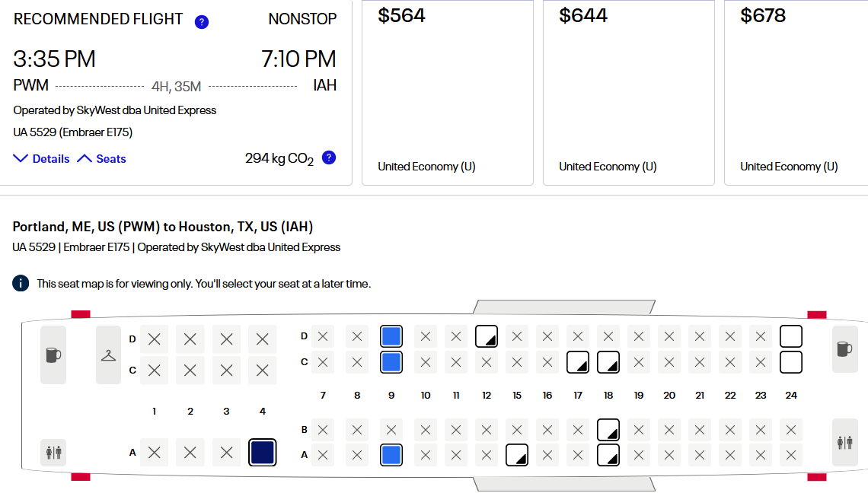
Task: Click the rear galley cup icon
Action: pyautogui.click(x=844, y=349)
